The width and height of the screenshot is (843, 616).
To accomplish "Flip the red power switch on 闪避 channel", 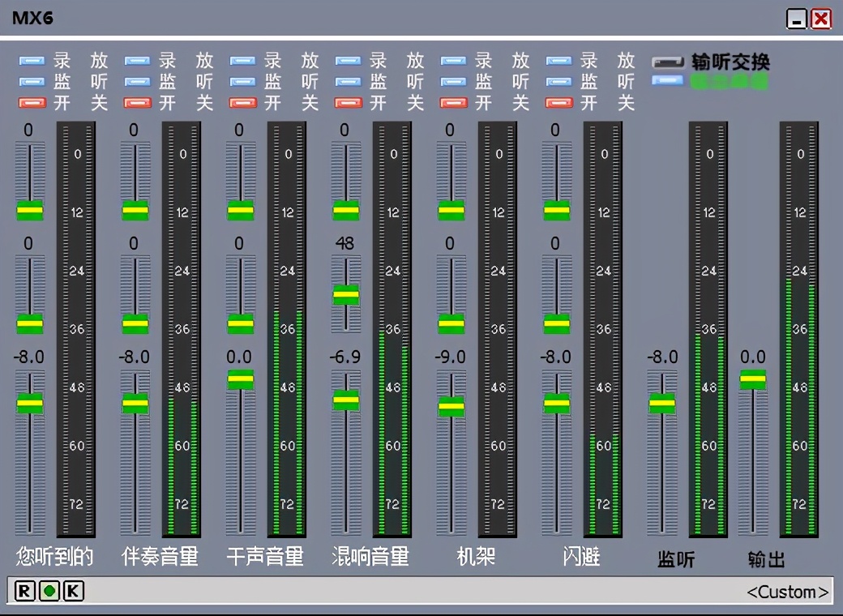I will 558,103.
